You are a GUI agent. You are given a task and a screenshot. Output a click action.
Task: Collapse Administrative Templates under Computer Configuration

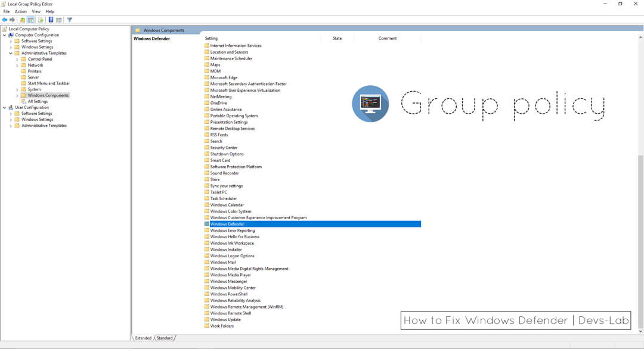[11, 54]
